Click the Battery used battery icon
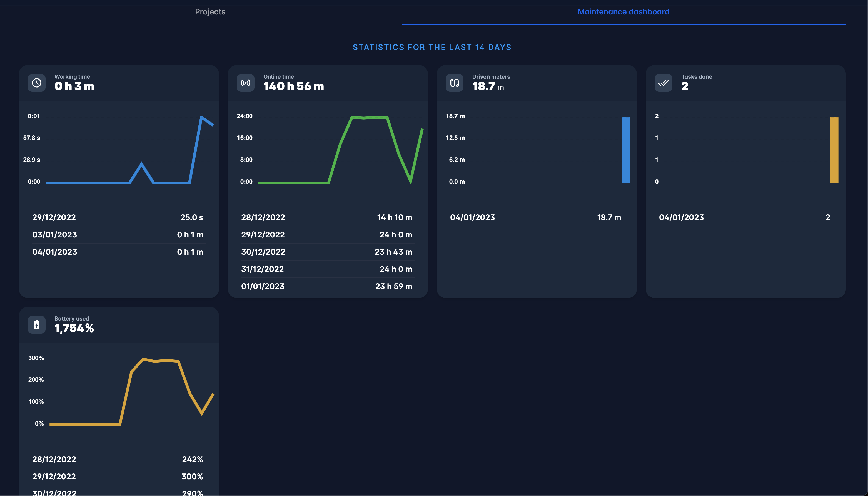This screenshot has width=868, height=496. click(37, 325)
